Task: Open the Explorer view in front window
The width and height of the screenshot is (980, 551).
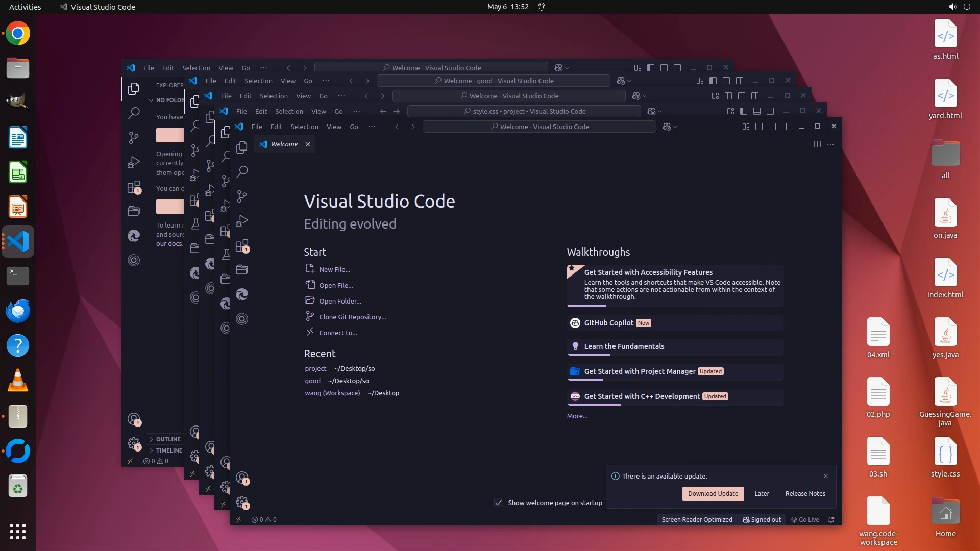Action: click(242, 147)
